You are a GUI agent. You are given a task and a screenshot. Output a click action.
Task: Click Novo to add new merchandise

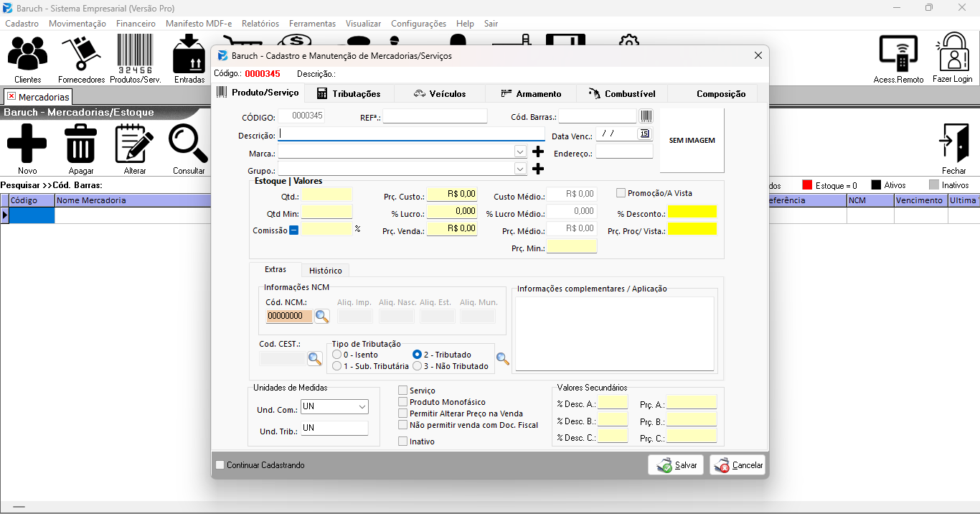(x=27, y=149)
